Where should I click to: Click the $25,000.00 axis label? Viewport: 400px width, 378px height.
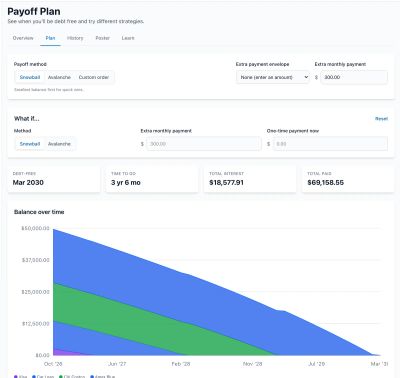point(36,292)
